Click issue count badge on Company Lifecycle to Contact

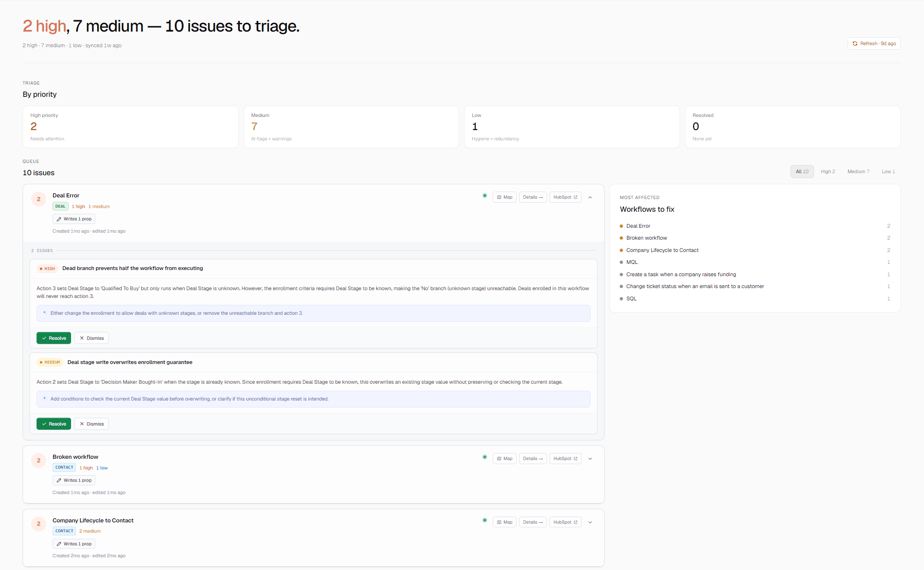[x=39, y=524]
